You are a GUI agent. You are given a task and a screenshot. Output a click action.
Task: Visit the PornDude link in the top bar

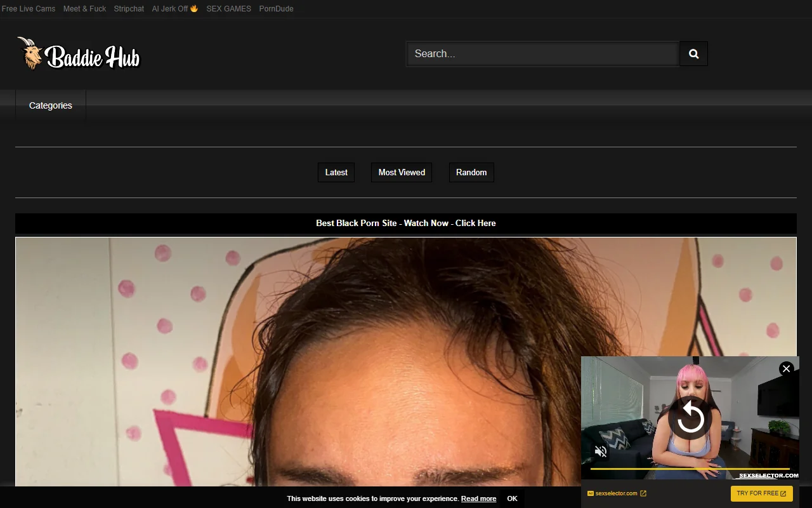click(x=276, y=8)
